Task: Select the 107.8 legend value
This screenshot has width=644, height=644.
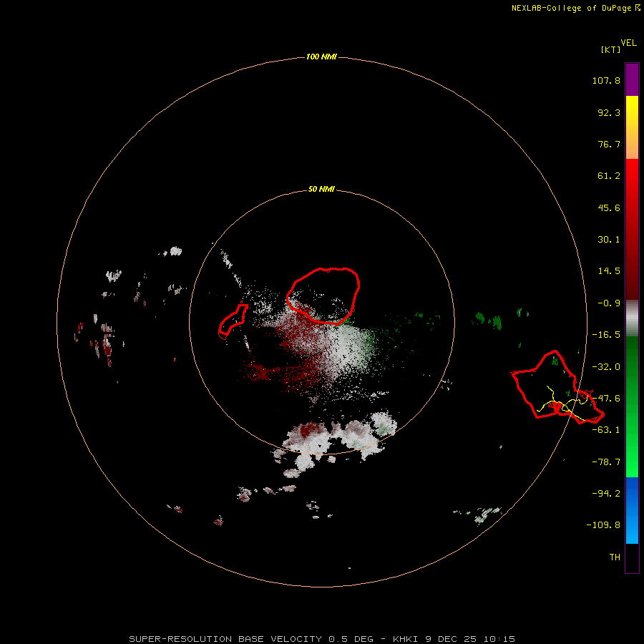Action: pyautogui.click(x=606, y=80)
